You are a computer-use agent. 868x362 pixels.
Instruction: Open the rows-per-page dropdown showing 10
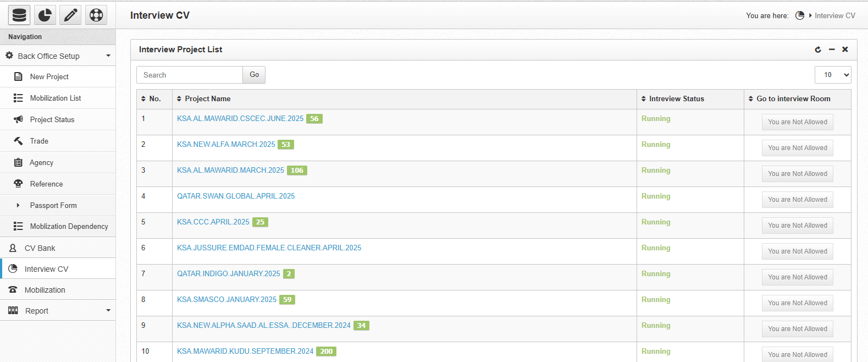coord(832,75)
